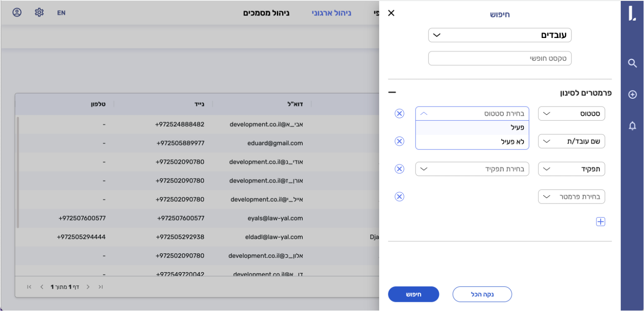Image resolution: width=644 pixels, height=311 pixels.
Task: Click the blue חיפוש search button
Action: pos(413,295)
